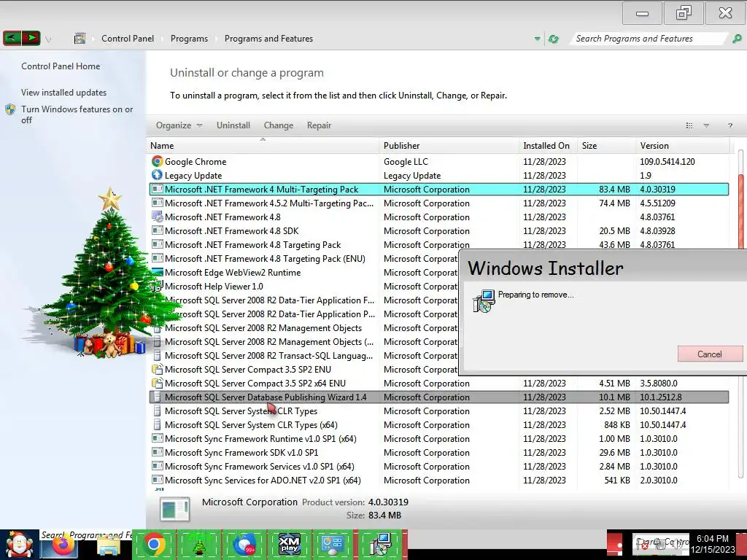This screenshot has width=747, height=560.
Task: Focus the Search Programs and Features box
Action: pyautogui.click(x=648, y=39)
